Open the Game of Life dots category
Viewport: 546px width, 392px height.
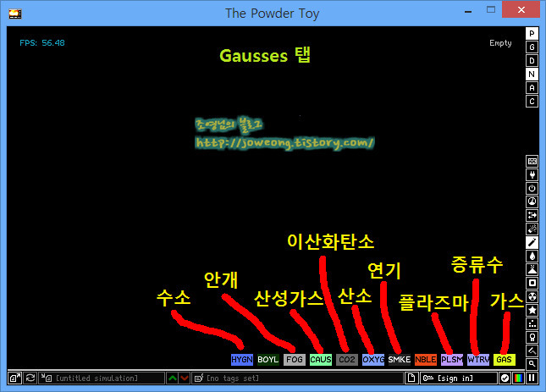(532, 323)
